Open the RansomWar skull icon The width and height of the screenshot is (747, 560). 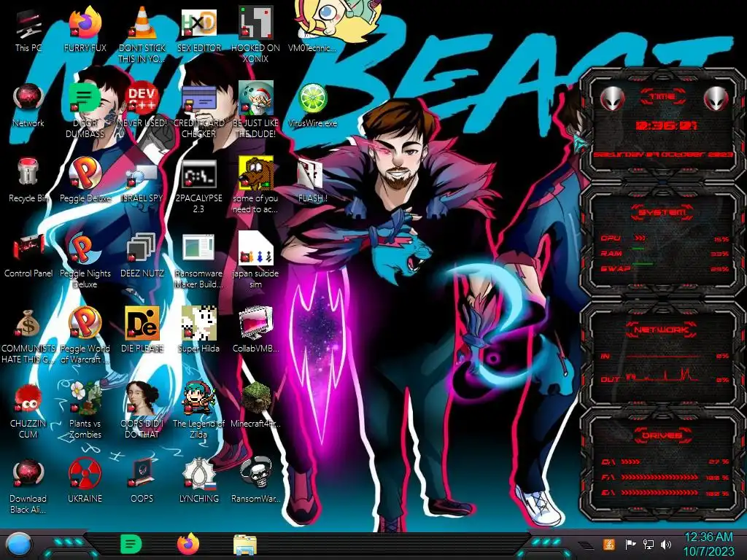click(255, 473)
